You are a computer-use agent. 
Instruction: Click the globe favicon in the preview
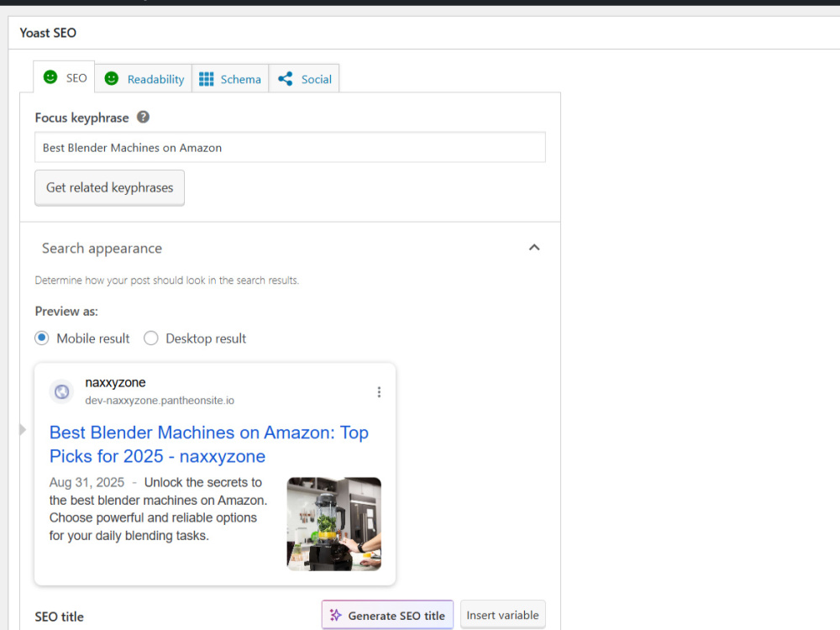pyautogui.click(x=61, y=391)
